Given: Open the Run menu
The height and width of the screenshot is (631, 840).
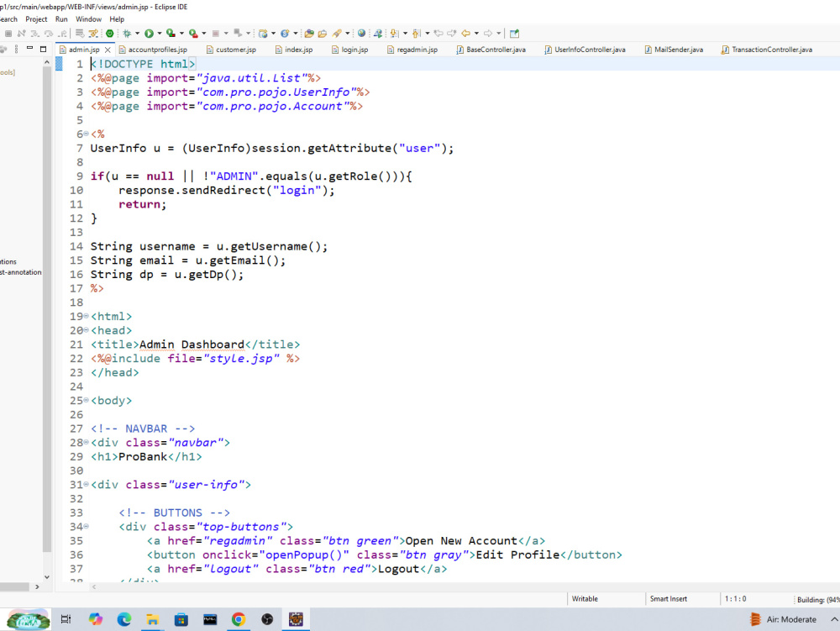Looking at the screenshot, I should point(61,19).
